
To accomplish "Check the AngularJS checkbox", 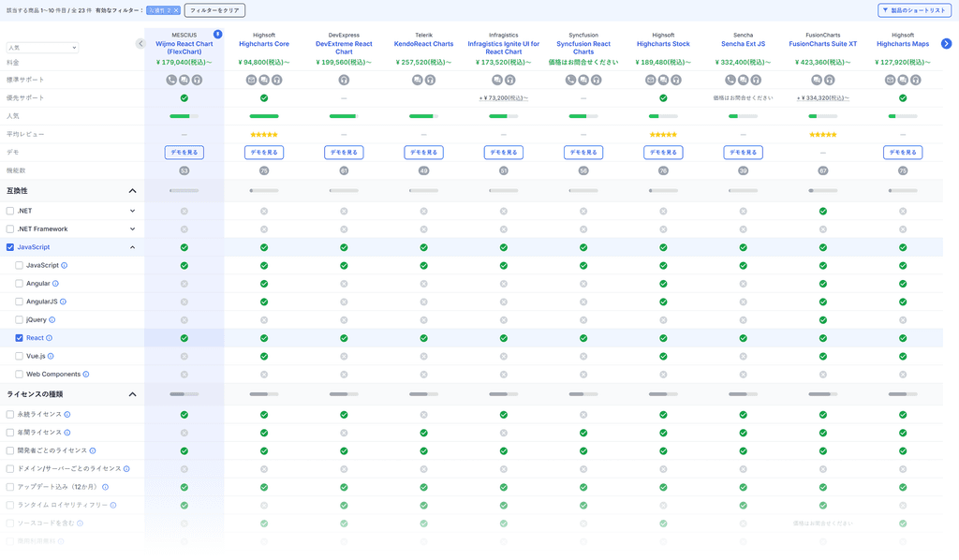I will 19,302.
